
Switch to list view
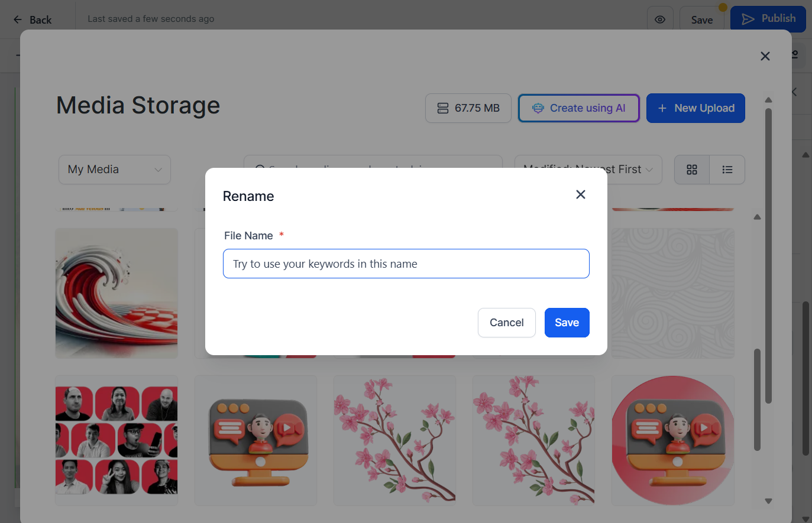(x=727, y=170)
